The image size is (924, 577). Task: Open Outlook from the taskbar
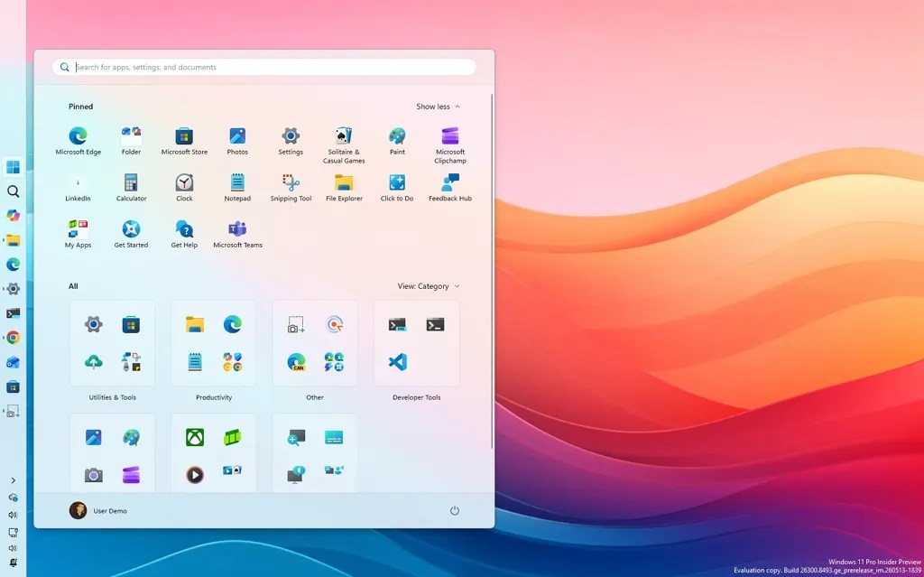tap(13, 362)
